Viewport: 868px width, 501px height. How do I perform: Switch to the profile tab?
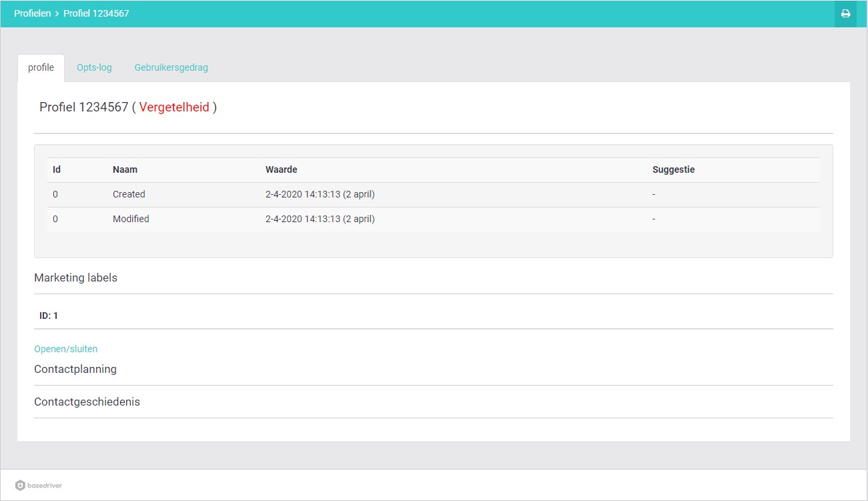pos(41,68)
